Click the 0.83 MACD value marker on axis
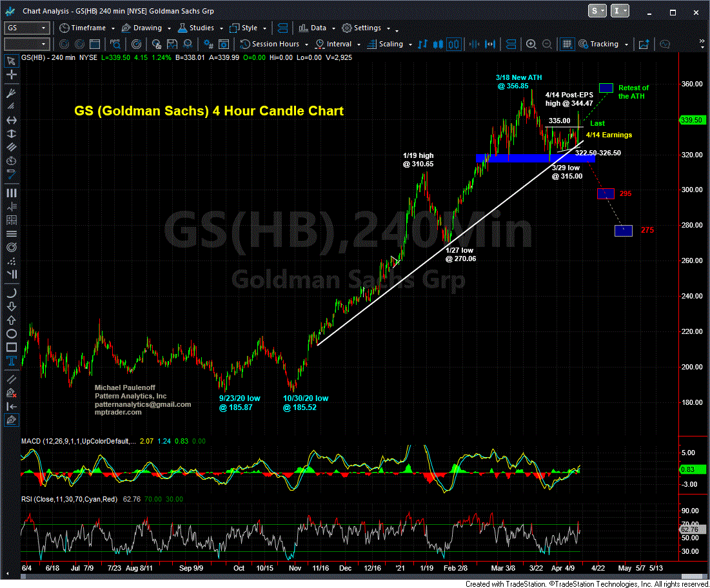 coord(692,469)
